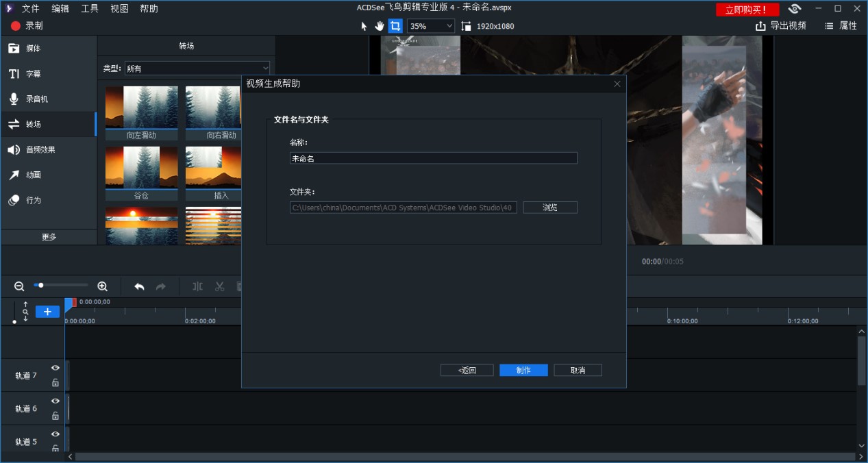
Task: Zoom out the timeline with minus magnifier
Action: click(19, 286)
